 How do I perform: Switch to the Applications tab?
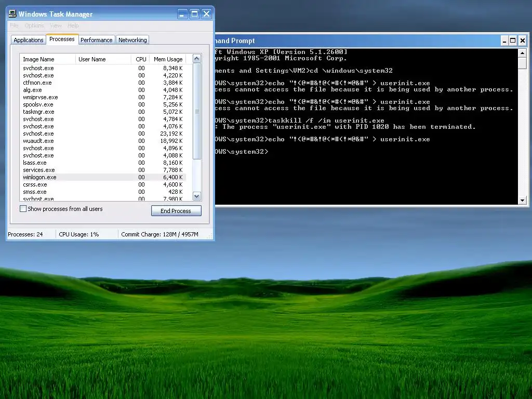[x=29, y=40]
